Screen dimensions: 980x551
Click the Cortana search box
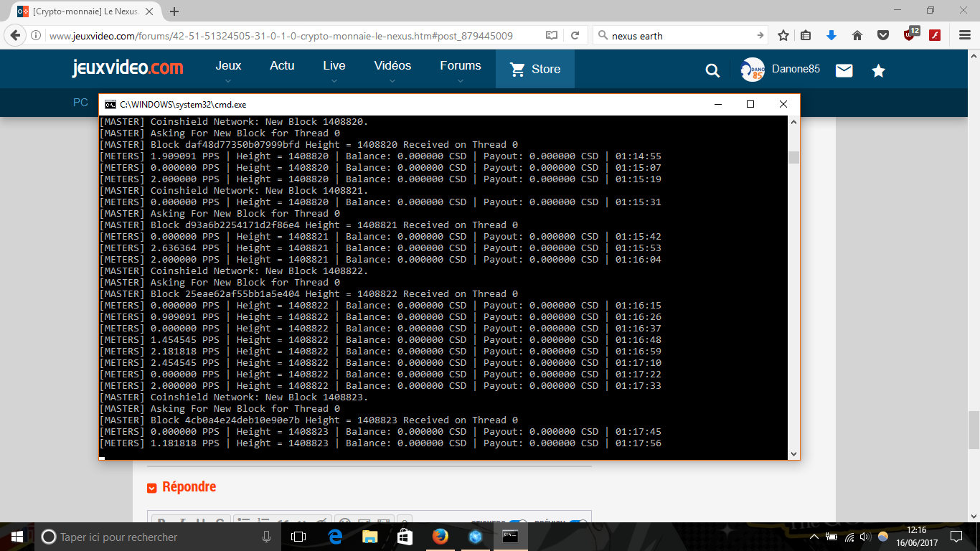click(158, 537)
